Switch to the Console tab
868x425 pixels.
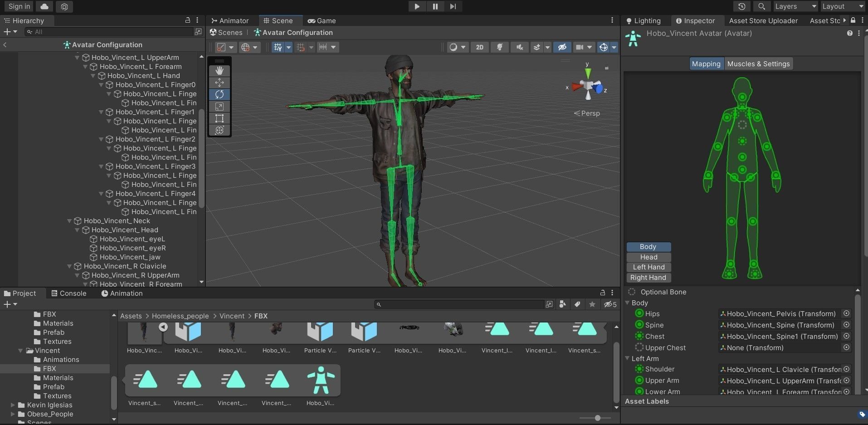pos(68,293)
